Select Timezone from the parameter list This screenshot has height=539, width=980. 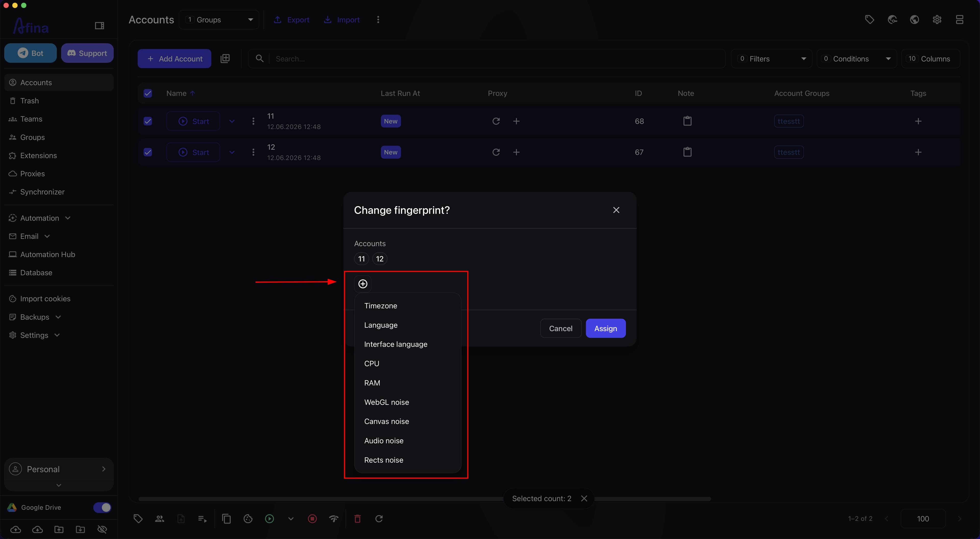point(408,306)
